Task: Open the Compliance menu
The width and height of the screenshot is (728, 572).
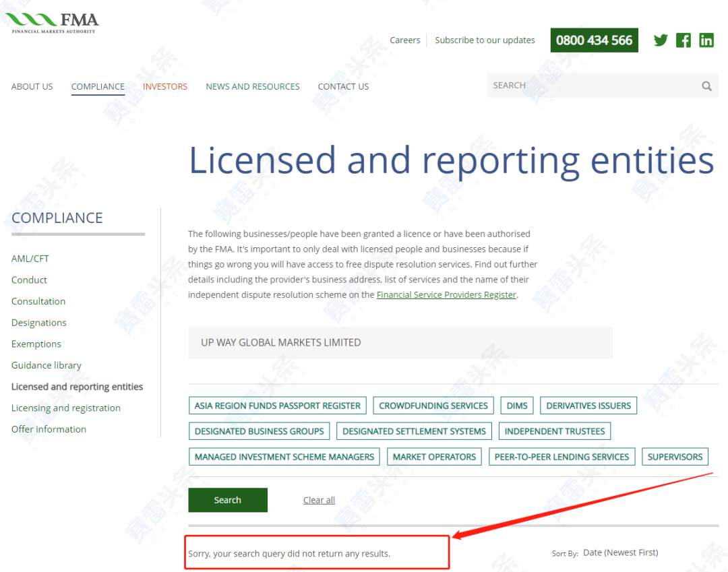Action: 98,87
